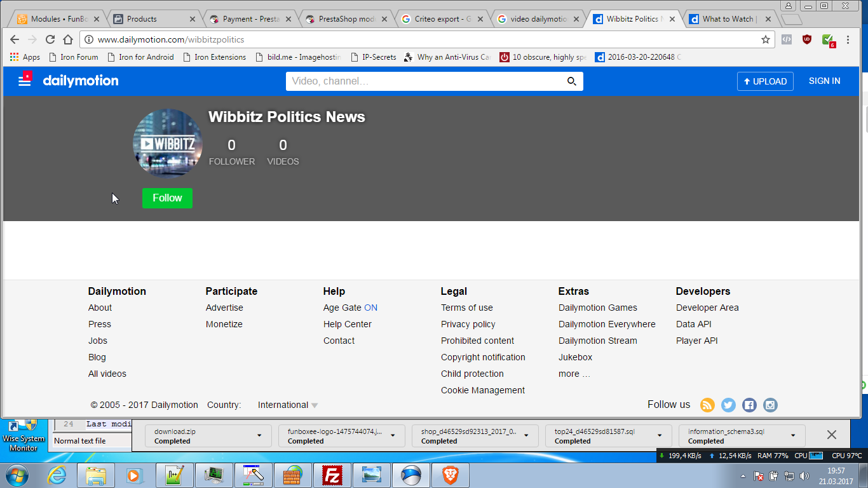The height and width of the screenshot is (488, 868).
Task: Open the Apps shortcut in bookmarks bar
Action: click(25, 57)
